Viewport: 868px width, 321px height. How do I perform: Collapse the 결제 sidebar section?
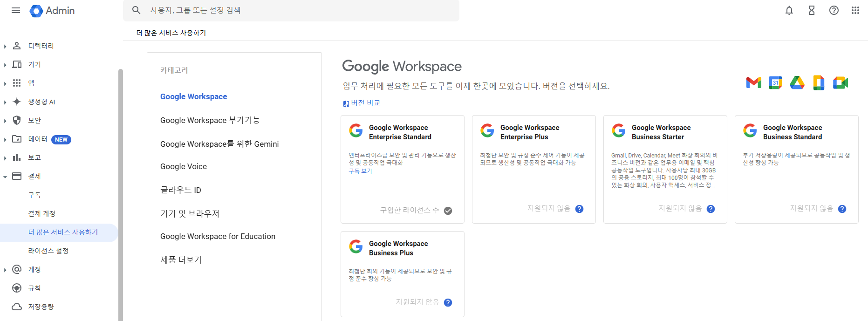tap(5, 177)
